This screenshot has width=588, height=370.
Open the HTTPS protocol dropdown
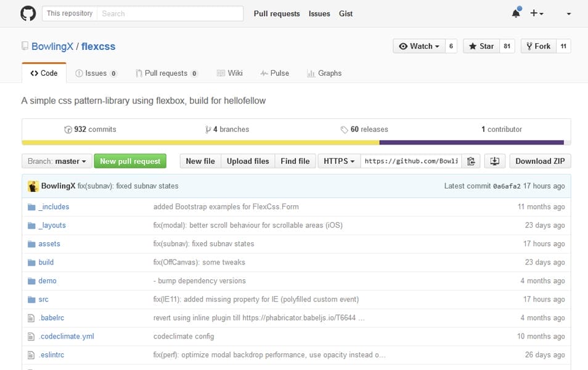pyautogui.click(x=340, y=161)
